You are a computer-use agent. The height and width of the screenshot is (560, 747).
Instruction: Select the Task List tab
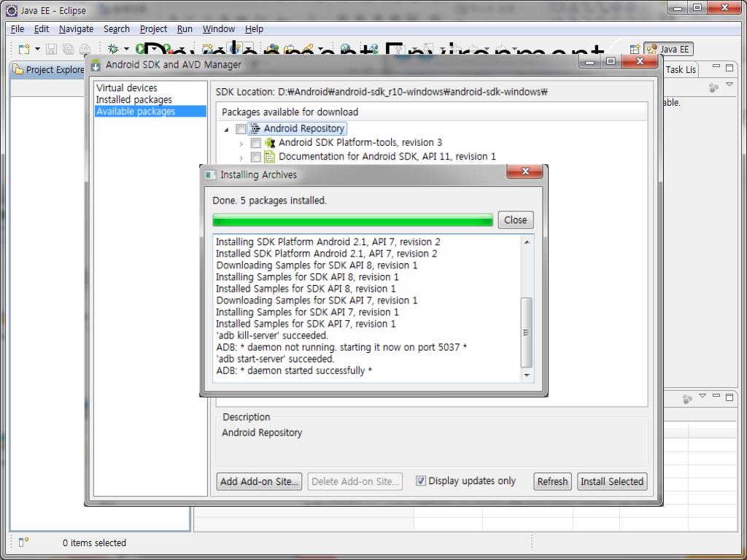pyautogui.click(x=681, y=69)
